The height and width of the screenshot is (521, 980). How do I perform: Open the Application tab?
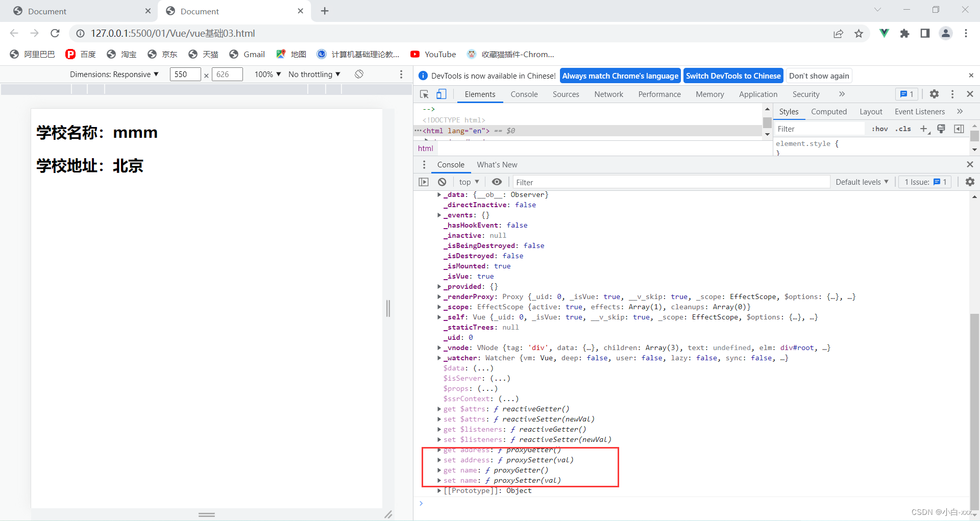(x=758, y=94)
